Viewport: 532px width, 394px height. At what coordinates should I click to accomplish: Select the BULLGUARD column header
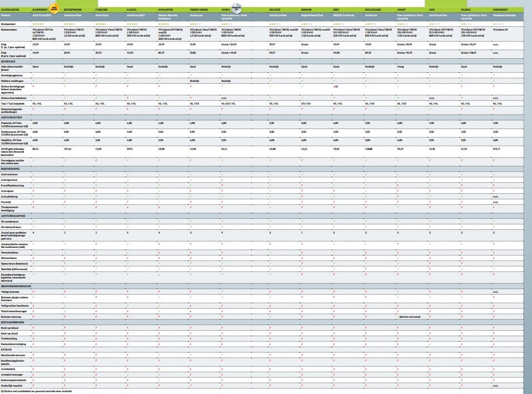372,10
